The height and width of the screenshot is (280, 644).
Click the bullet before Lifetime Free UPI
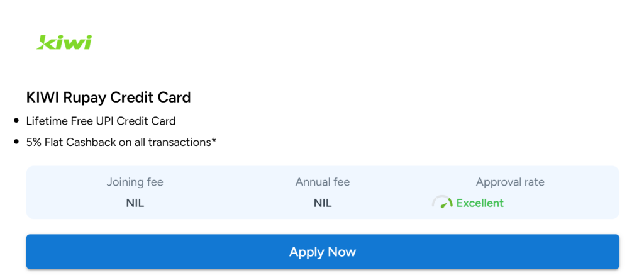(x=16, y=121)
